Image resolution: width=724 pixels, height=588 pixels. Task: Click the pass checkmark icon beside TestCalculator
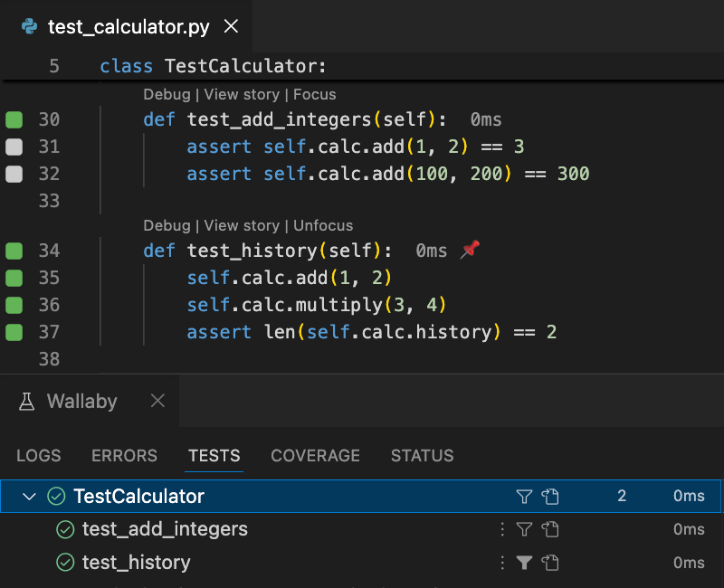click(x=56, y=496)
